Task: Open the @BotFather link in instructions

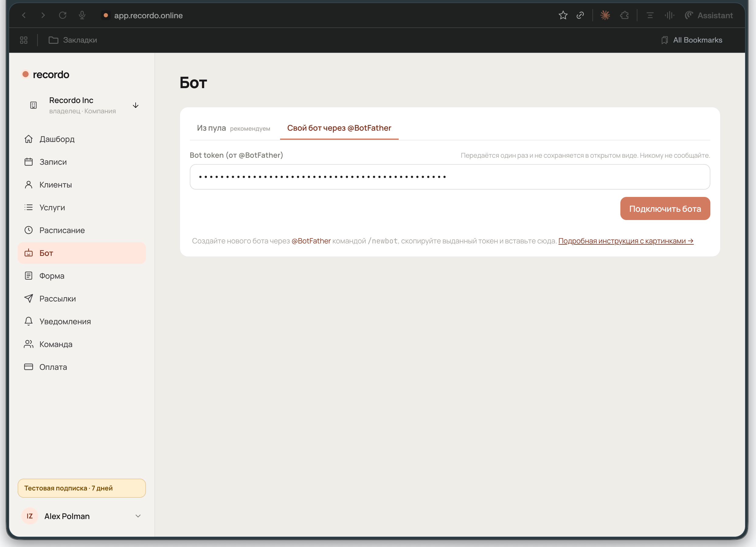Action: pyautogui.click(x=311, y=241)
